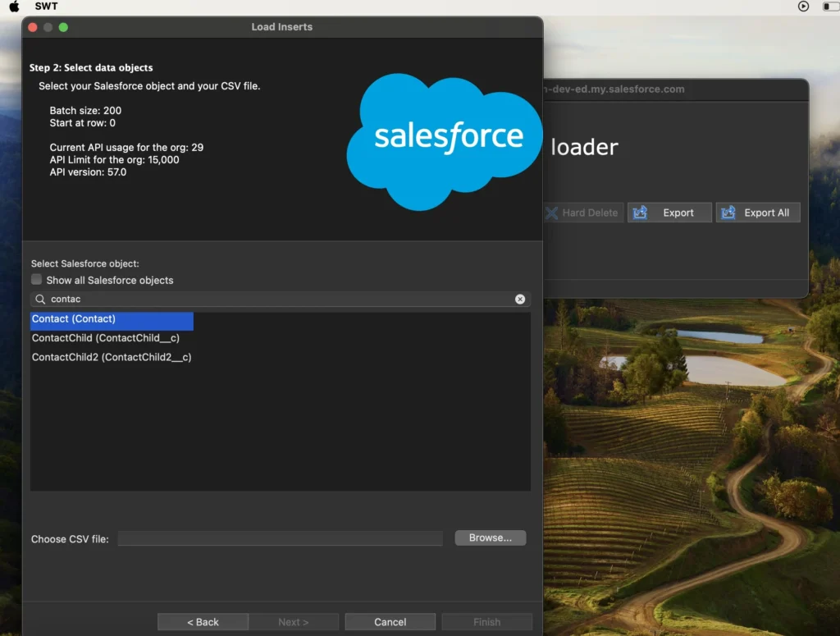Clear the object search field

coord(519,299)
